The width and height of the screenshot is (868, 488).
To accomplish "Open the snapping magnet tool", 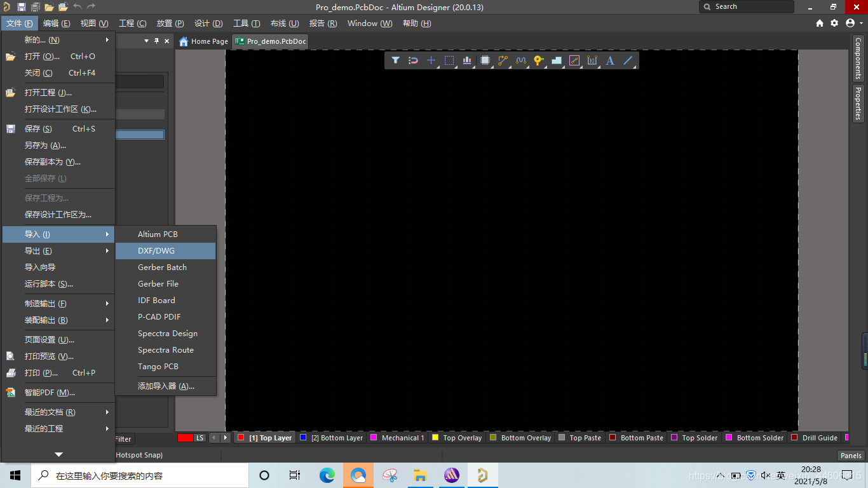I will point(413,60).
